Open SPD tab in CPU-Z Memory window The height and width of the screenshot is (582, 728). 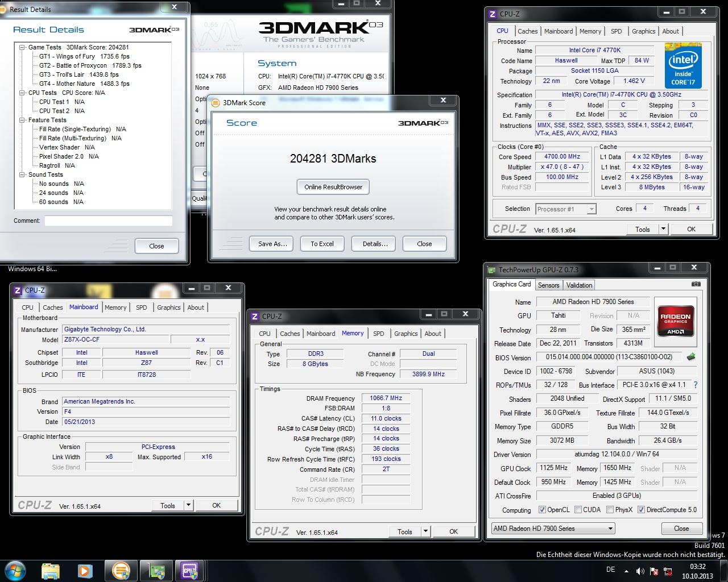point(378,334)
